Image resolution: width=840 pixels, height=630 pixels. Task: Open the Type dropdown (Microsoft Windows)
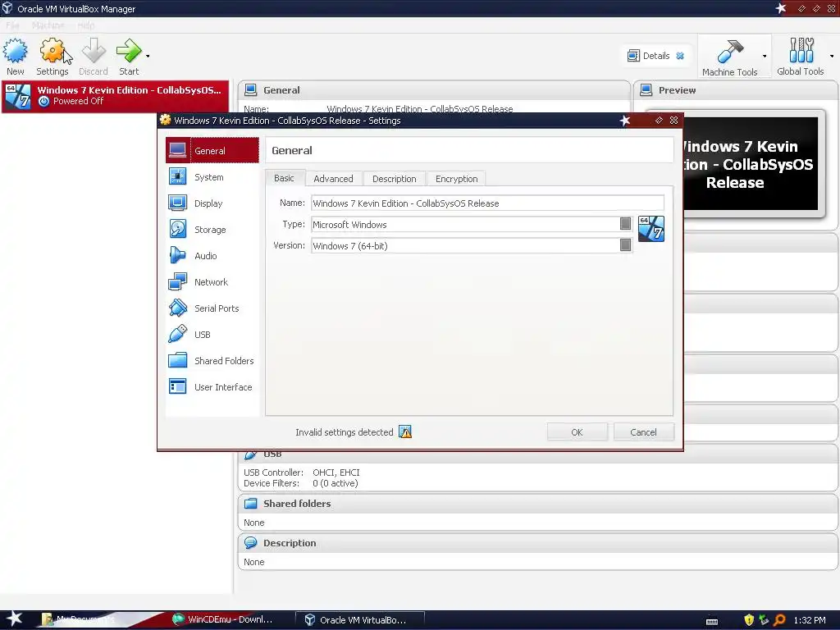click(x=472, y=225)
